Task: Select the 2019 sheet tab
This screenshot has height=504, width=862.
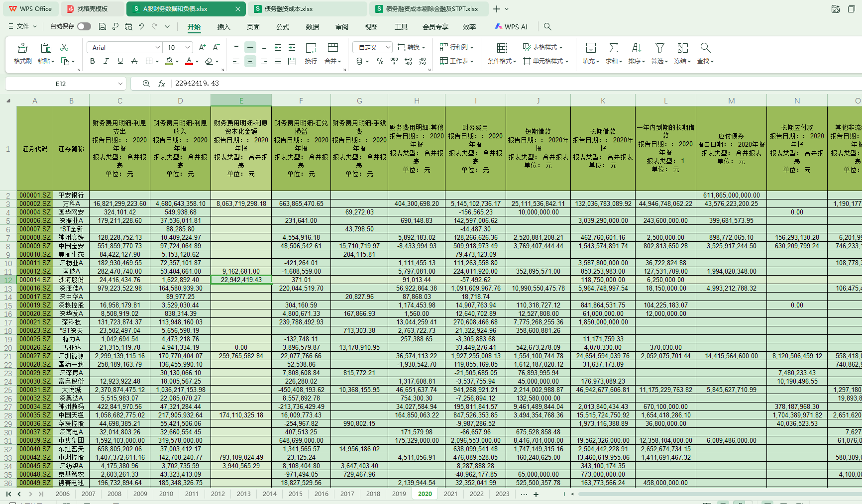Action: 399,494
